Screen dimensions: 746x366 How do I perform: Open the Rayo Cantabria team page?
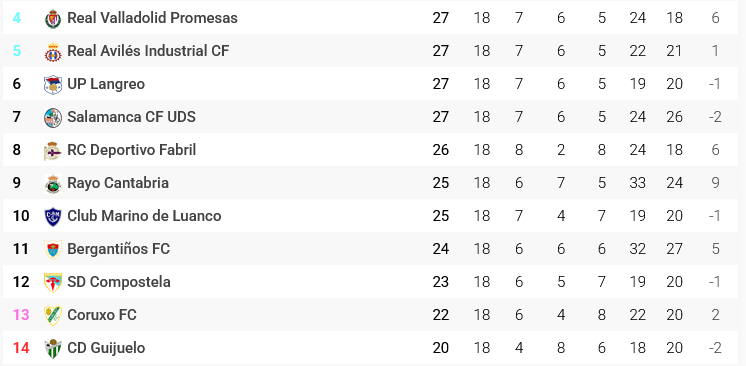coord(118,183)
